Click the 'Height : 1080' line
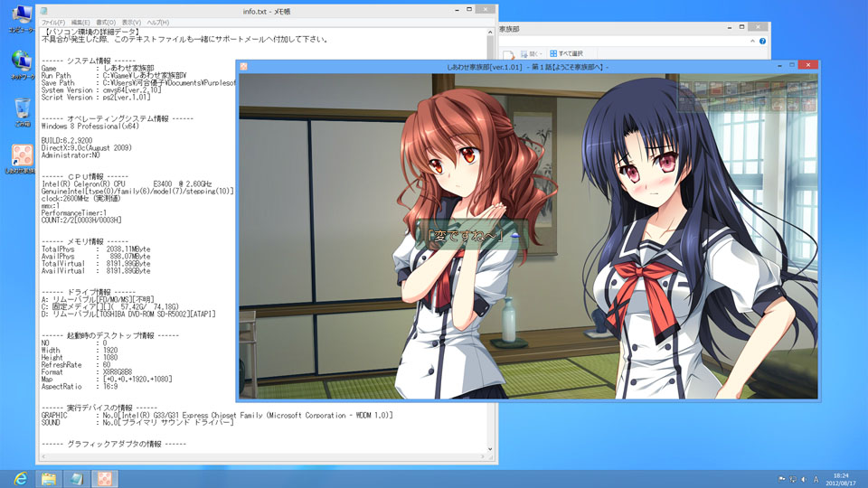This screenshot has width=868, height=488. click(80, 358)
